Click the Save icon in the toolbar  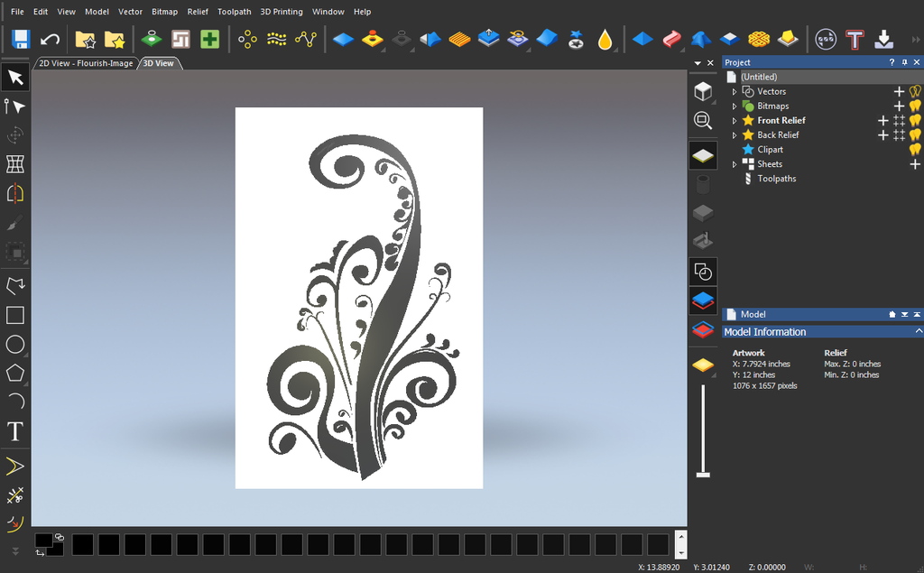[18, 39]
